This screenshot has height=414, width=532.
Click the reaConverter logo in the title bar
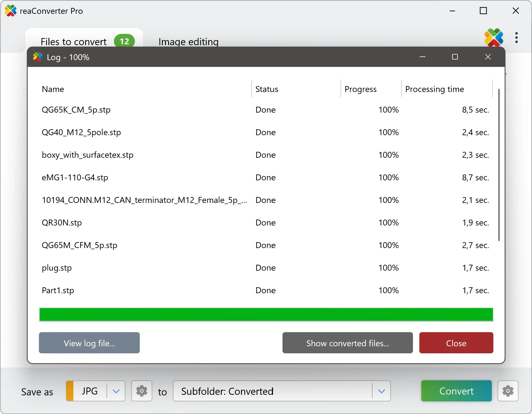(11, 11)
